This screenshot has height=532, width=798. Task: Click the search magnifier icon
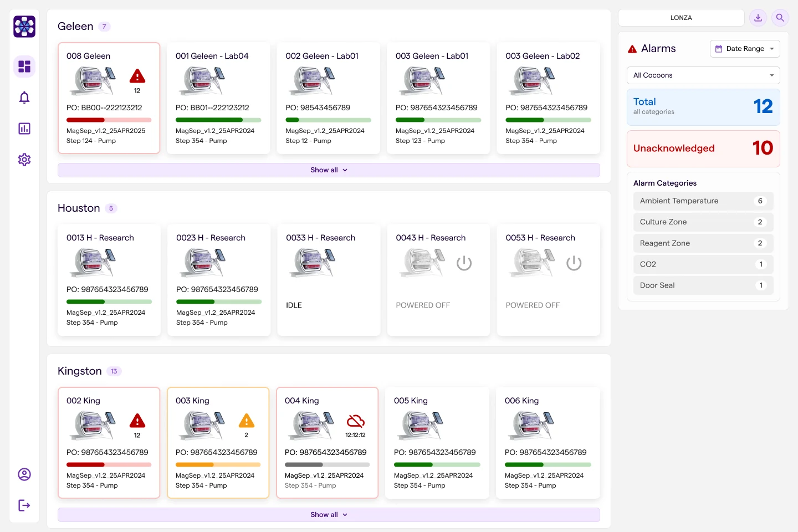pyautogui.click(x=780, y=18)
